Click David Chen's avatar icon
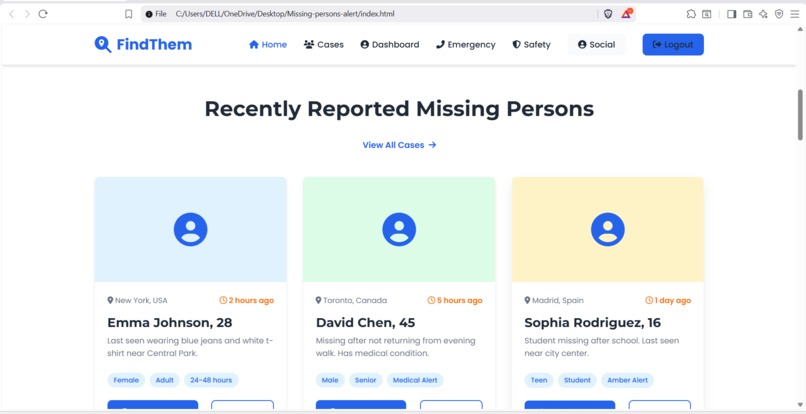 pos(399,229)
